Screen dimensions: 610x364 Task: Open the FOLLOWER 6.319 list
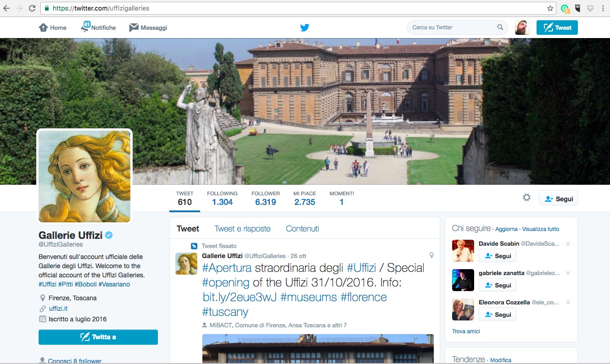(266, 199)
